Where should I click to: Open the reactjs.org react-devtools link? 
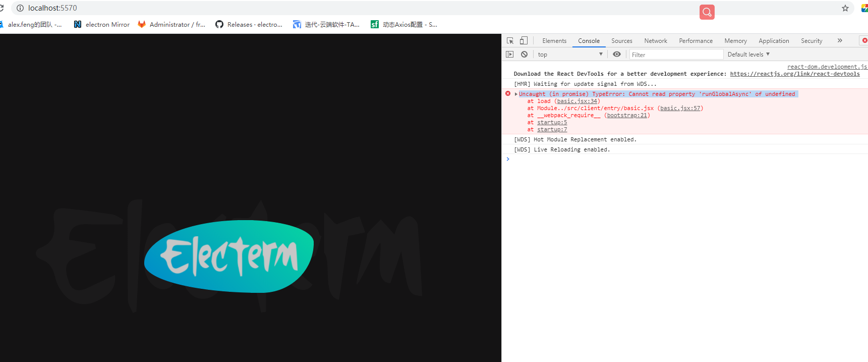(x=795, y=74)
